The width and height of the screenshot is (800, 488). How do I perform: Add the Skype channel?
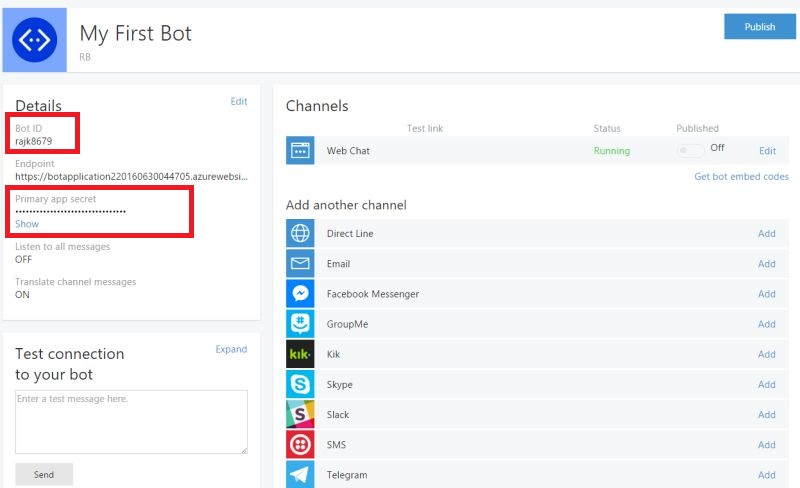coord(767,384)
